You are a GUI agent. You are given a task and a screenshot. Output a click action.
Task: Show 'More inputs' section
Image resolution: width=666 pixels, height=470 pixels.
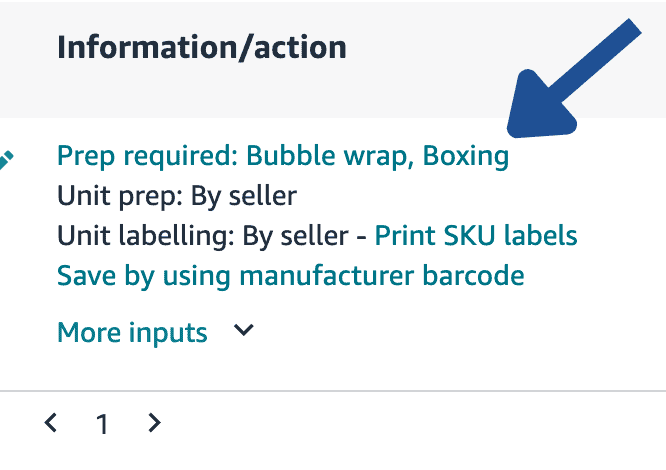(x=132, y=332)
